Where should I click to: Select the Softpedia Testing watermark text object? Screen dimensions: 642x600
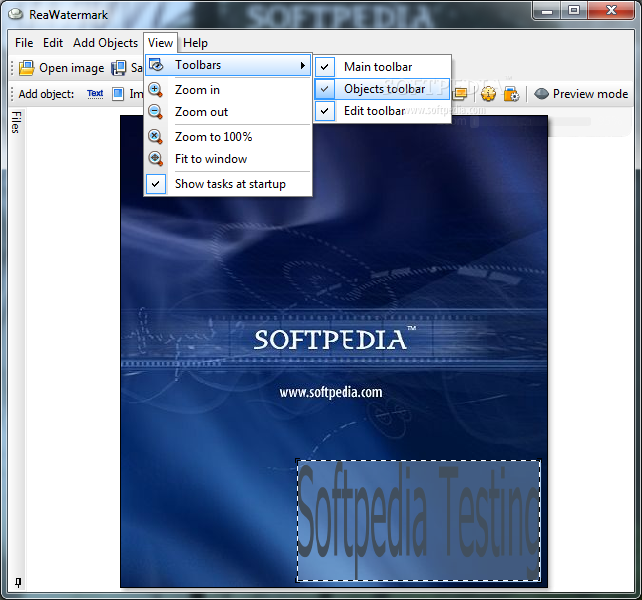(418, 520)
